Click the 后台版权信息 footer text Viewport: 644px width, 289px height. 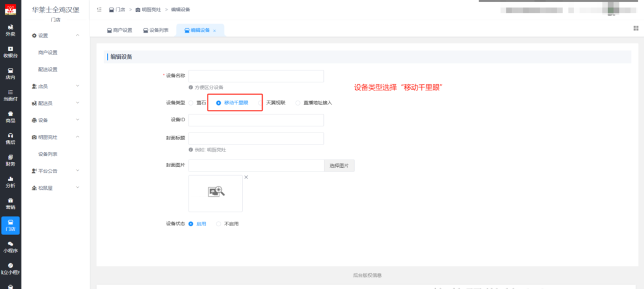click(367, 275)
